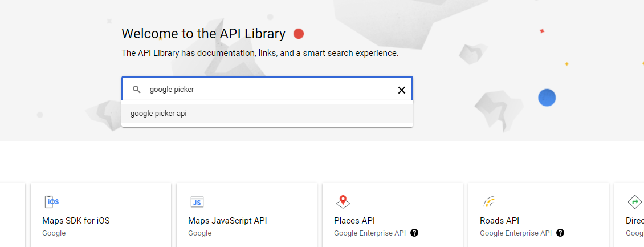
Task: Open help icon beside Roads API label
Action: [560, 233]
